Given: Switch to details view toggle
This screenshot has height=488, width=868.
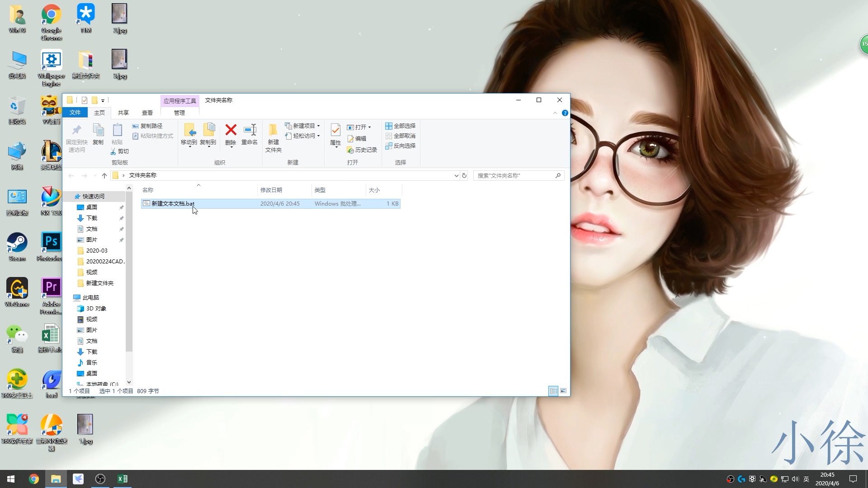Looking at the screenshot, I should point(553,391).
